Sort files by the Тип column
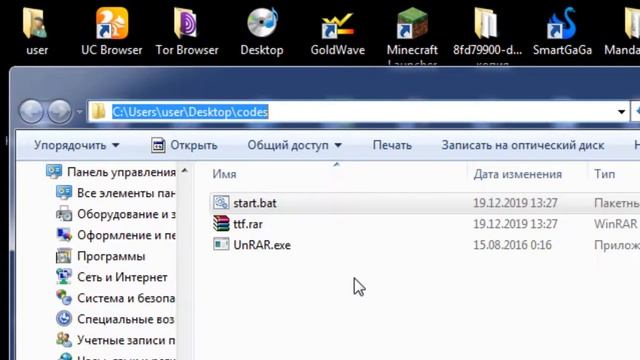Viewport: 640px width, 360px height. 604,174
